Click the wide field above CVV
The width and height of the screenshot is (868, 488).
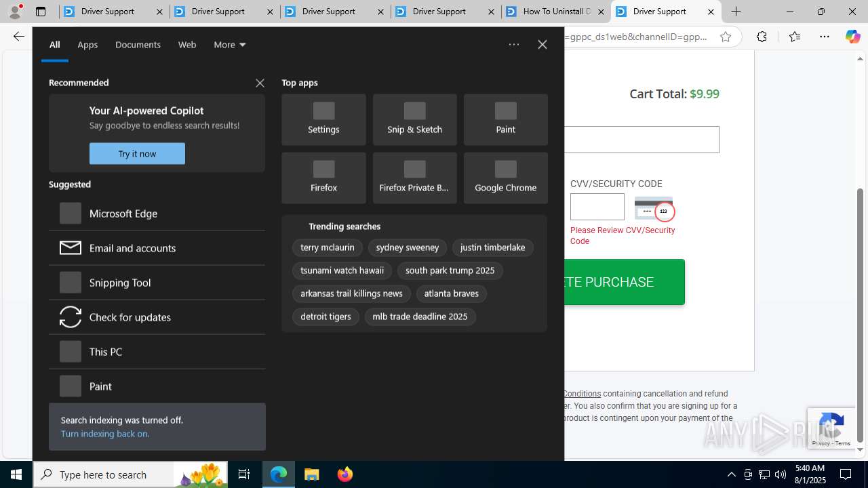(642, 140)
